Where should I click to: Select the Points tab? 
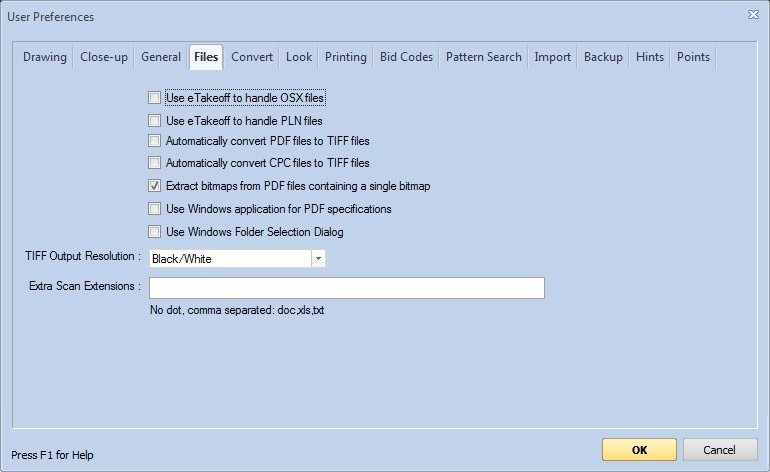click(693, 57)
